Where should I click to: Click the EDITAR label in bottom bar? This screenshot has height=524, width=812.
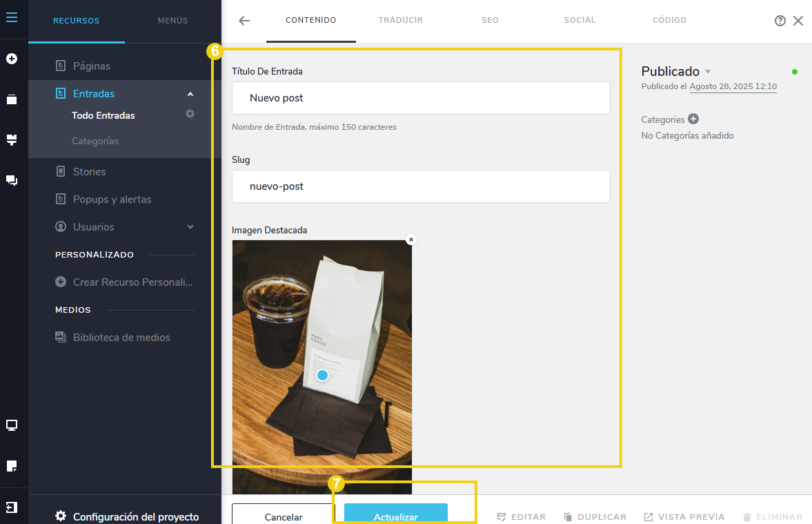coord(528,516)
